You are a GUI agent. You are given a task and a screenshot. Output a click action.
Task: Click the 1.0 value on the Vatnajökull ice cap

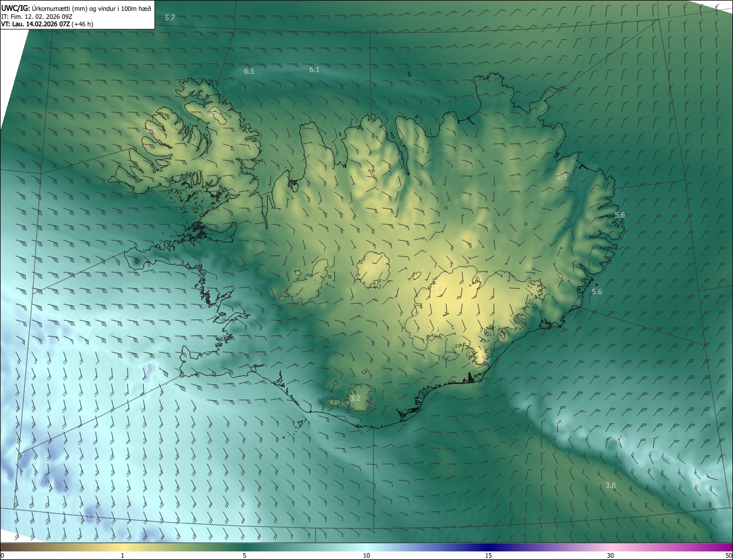point(437,290)
